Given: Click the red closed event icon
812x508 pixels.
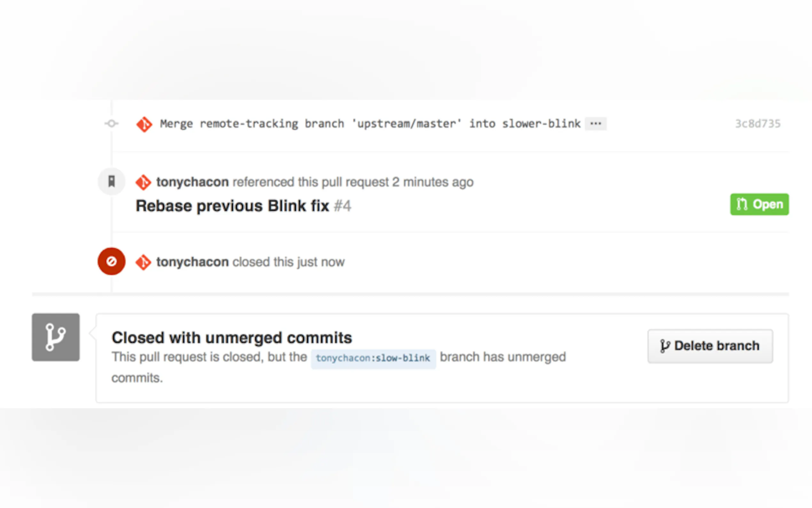Looking at the screenshot, I should (x=112, y=261).
